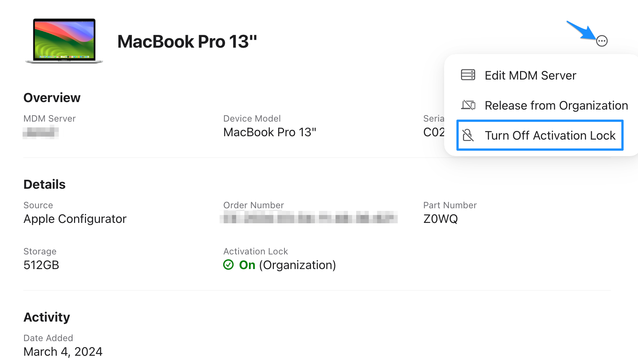Screen dimensions: 638x364
Task: Click the green Activation Lock checkmark icon
Action: (x=228, y=265)
